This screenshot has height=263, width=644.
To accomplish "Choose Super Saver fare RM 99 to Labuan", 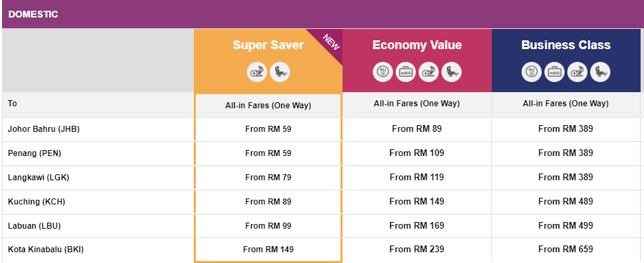I will (269, 225).
